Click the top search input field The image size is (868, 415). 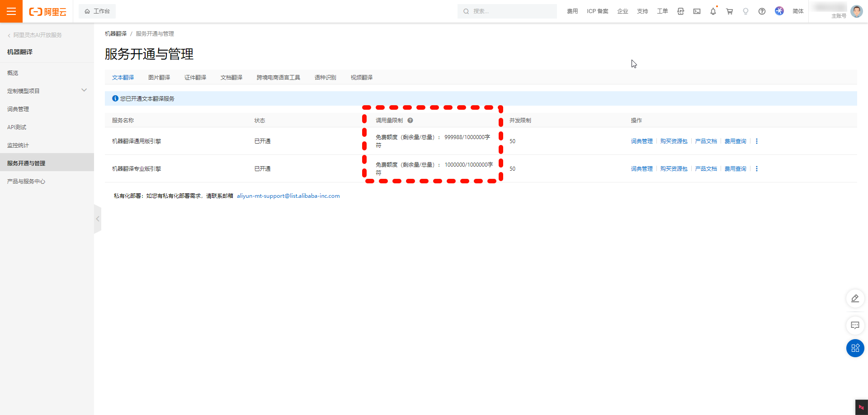(x=507, y=11)
